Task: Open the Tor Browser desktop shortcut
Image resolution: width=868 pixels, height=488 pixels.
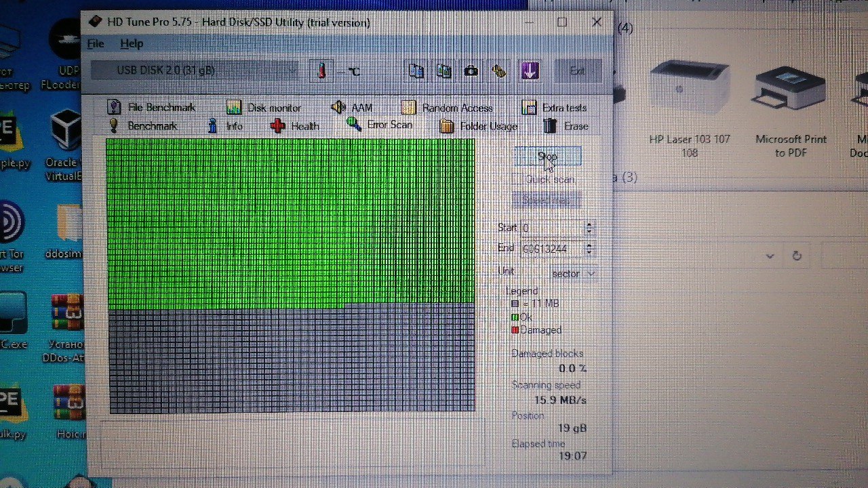Action: [x=12, y=235]
